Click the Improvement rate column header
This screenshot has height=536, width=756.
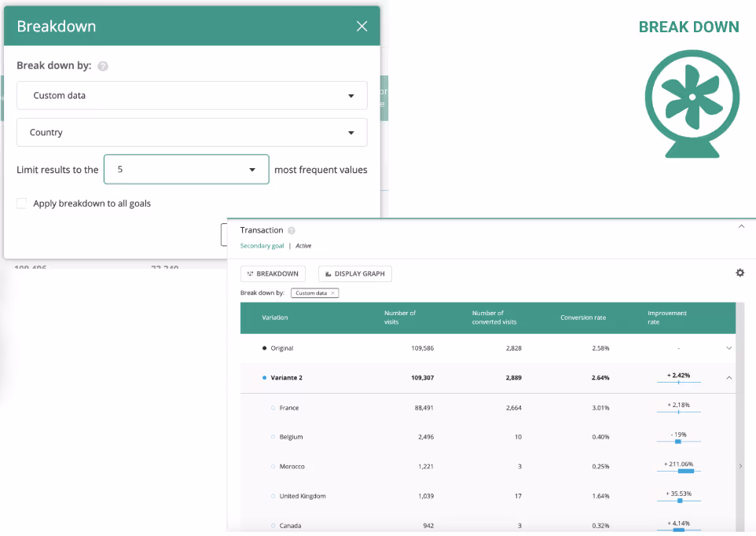point(666,318)
